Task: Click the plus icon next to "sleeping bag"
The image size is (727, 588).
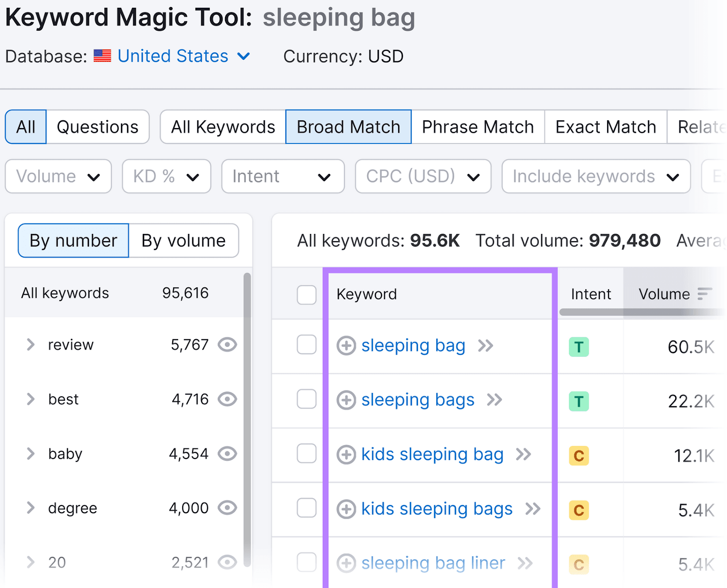Action: 346,346
